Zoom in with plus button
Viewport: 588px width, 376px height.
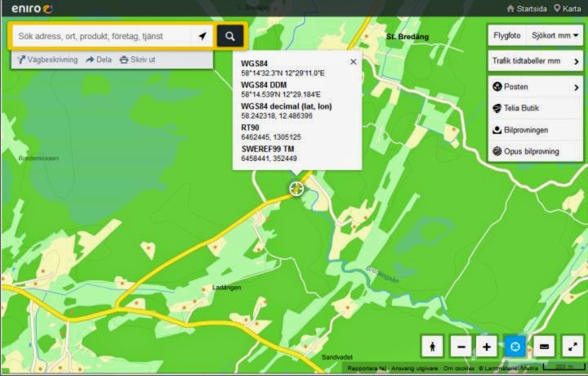487,347
